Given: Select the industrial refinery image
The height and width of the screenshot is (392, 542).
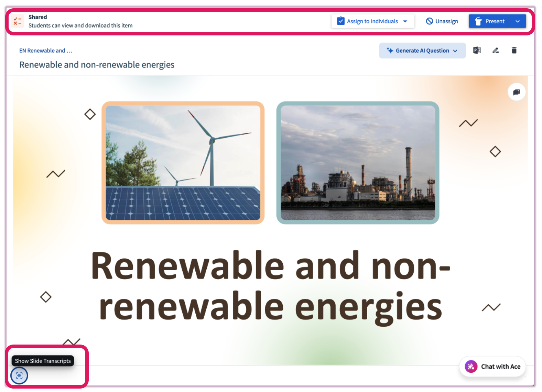Looking at the screenshot, I should coord(358,163).
